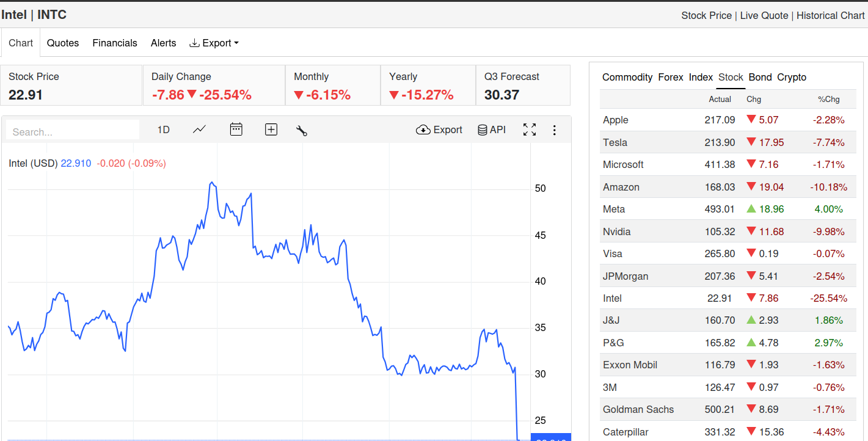Open the chart type line icon

click(x=199, y=129)
